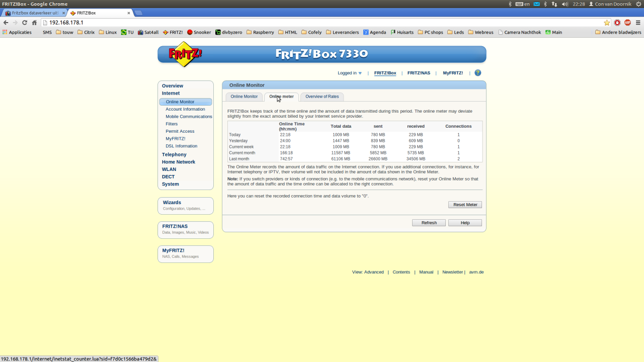644x362 pixels.
Task: Open the Citrix bookmarks folder
Action: (86, 32)
